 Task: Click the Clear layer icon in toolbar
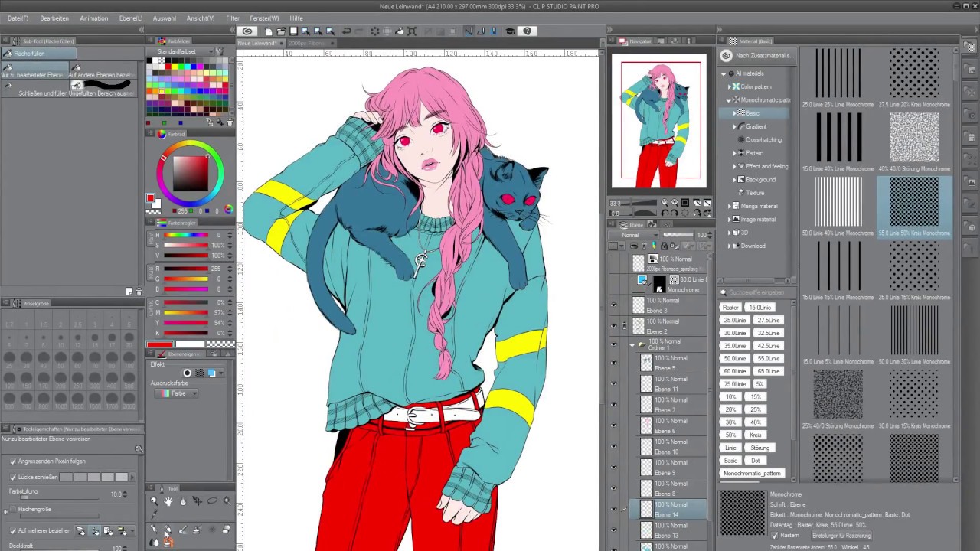375,31
